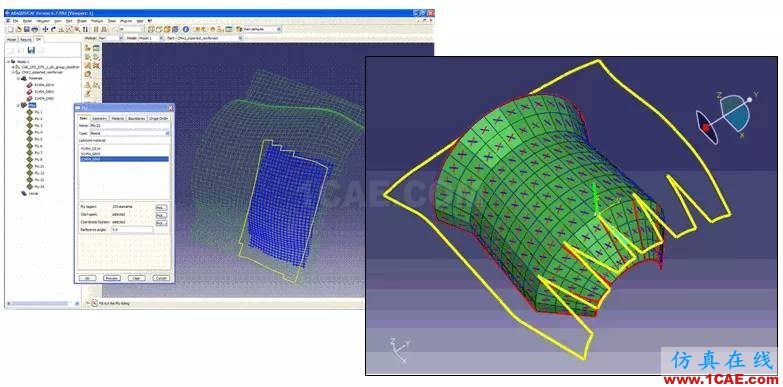Click the Preview button in Ply dialog

111,278
